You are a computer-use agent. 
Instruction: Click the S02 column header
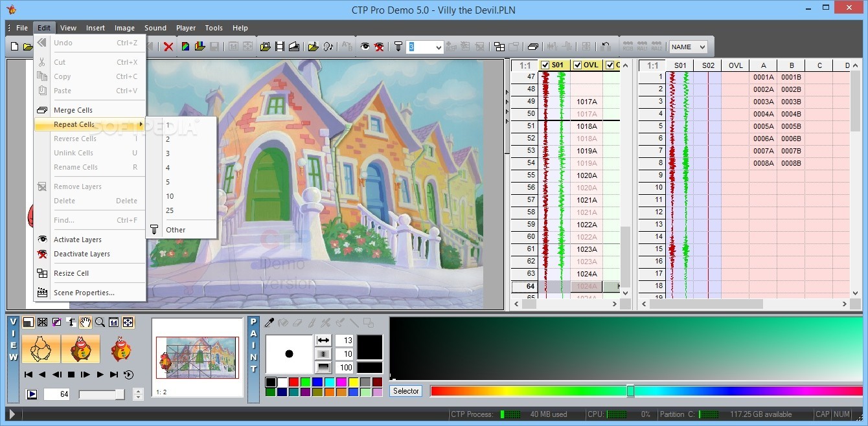pos(707,65)
